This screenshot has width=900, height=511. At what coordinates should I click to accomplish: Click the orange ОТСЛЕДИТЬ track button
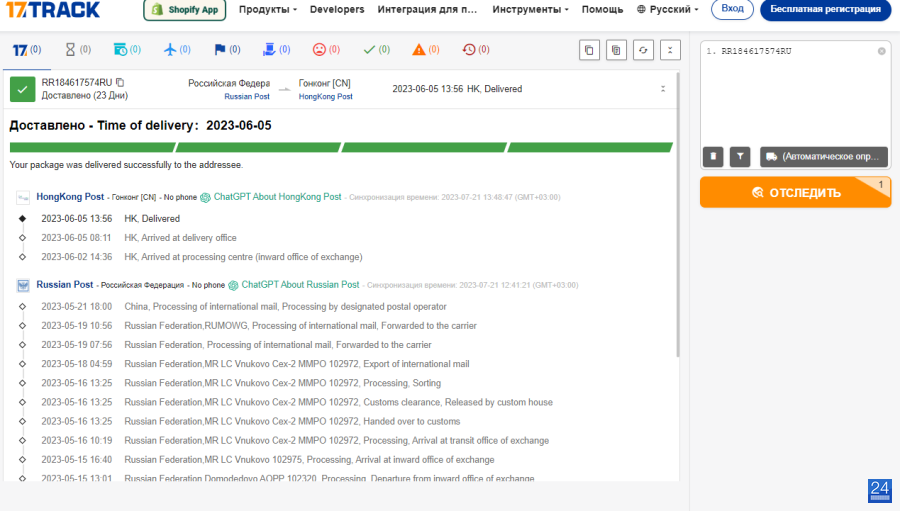(796, 192)
